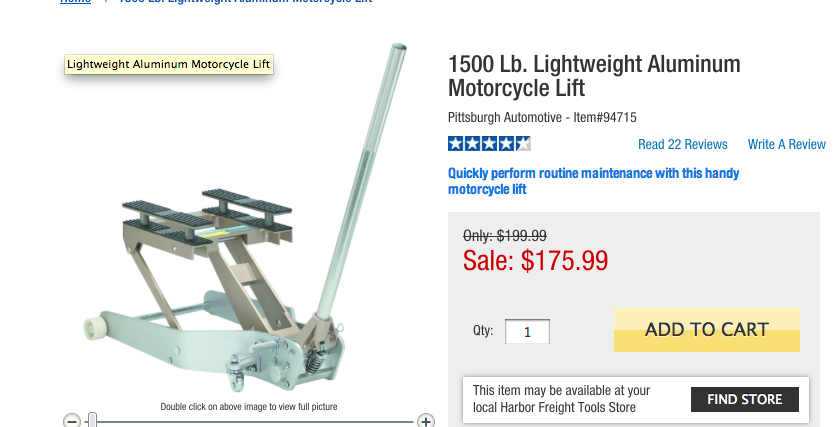Screen dimensions: 838x427
Task: Click the star rating icons
Action: click(x=489, y=144)
